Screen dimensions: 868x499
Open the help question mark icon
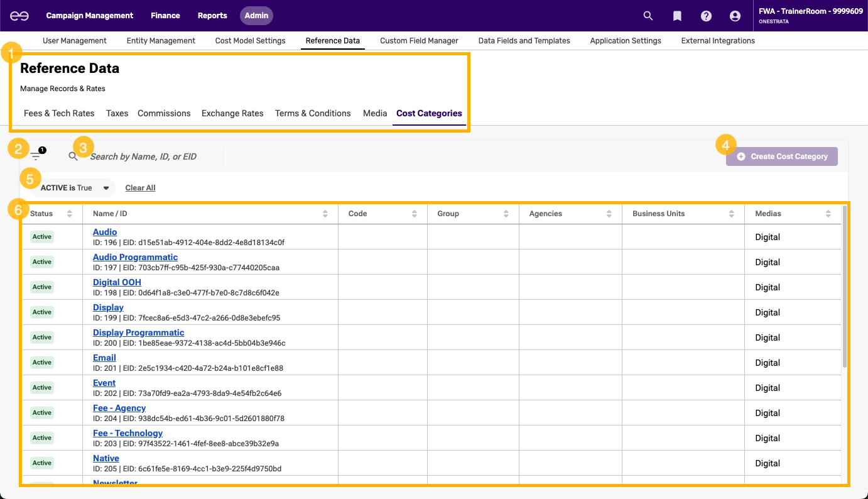(x=706, y=16)
